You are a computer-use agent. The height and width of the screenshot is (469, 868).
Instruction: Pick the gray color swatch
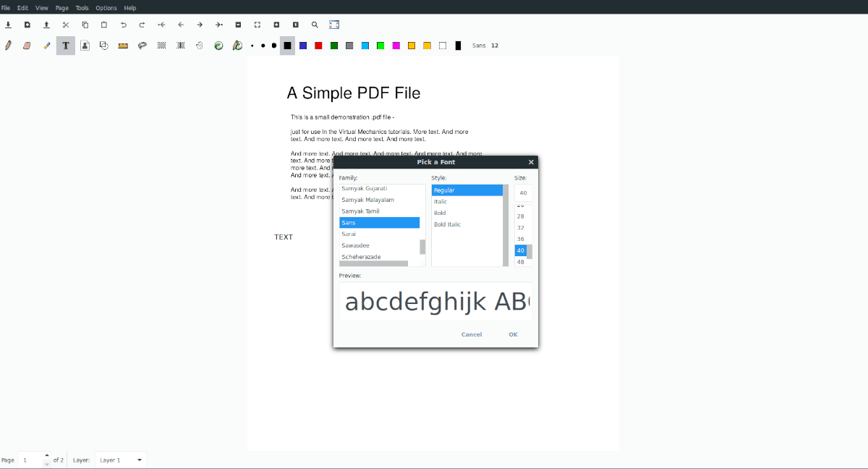pyautogui.click(x=349, y=46)
